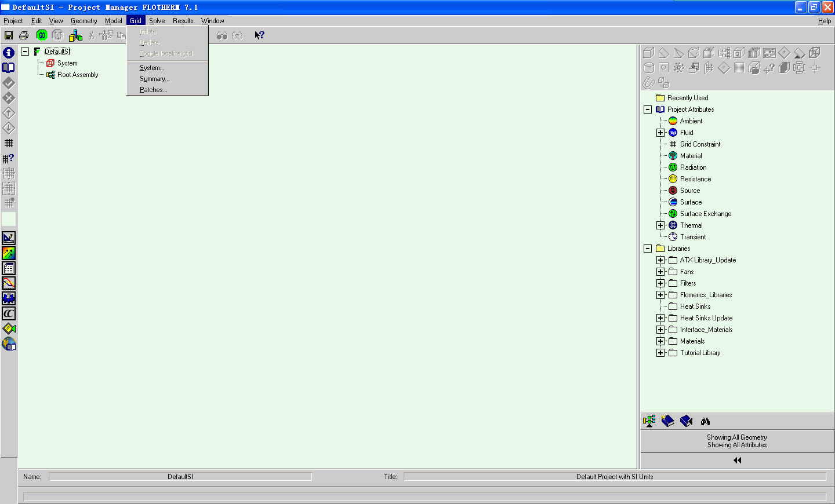Click the sparkle-marked blue book library icon
The width and height of the screenshot is (835, 504).
(667, 421)
